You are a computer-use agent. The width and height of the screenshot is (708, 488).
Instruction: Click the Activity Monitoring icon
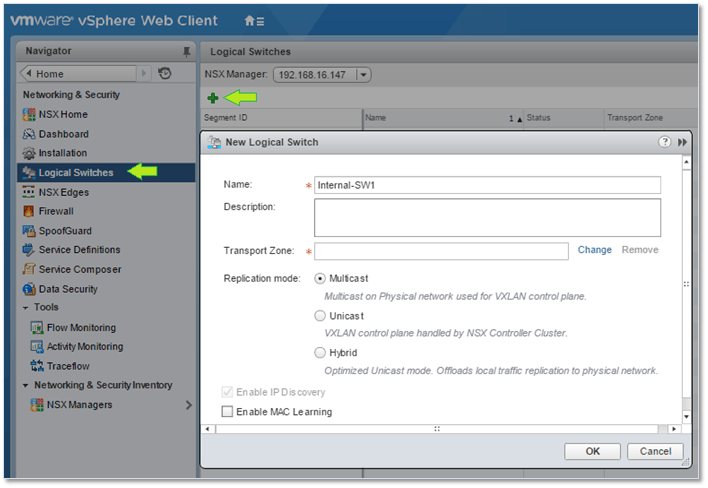click(x=37, y=347)
